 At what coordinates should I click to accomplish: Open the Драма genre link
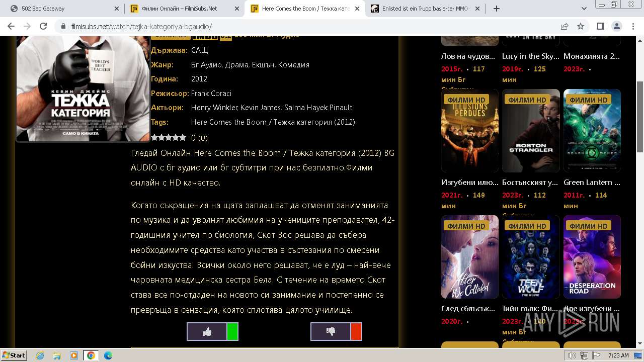[236, 65]
